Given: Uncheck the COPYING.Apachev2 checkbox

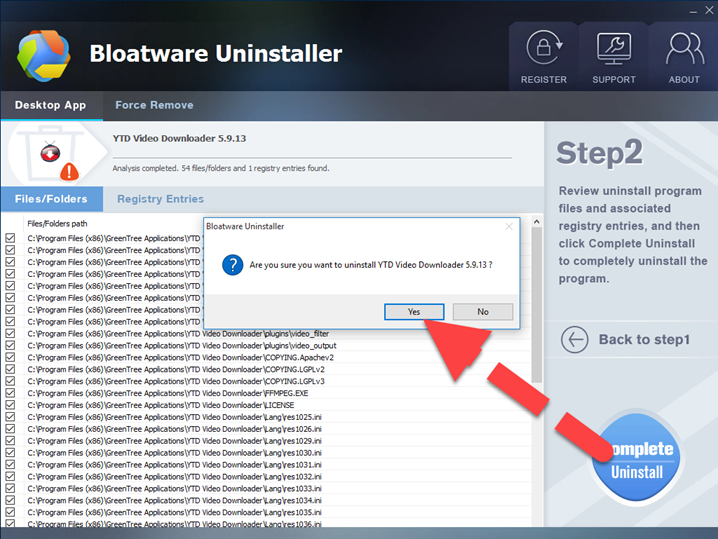Looking at the screenshot, I should click(x=10, y=357).
